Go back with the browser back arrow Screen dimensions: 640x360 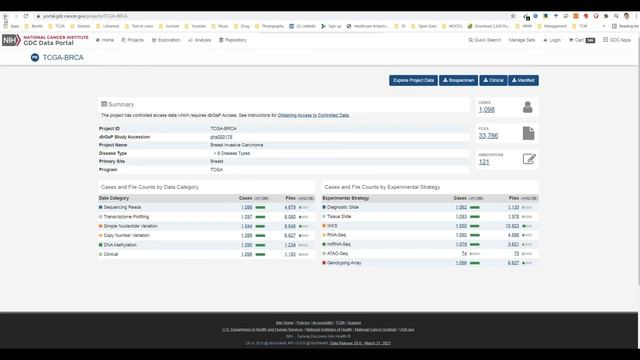6,16
